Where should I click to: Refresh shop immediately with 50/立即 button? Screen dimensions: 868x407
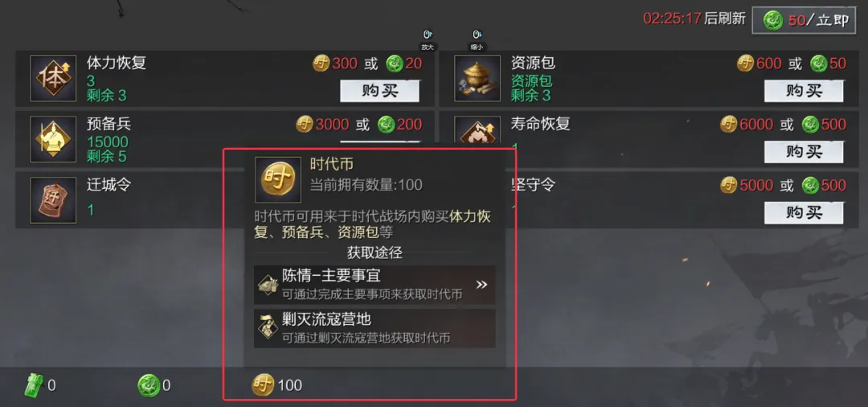click(x=804, y=21)
